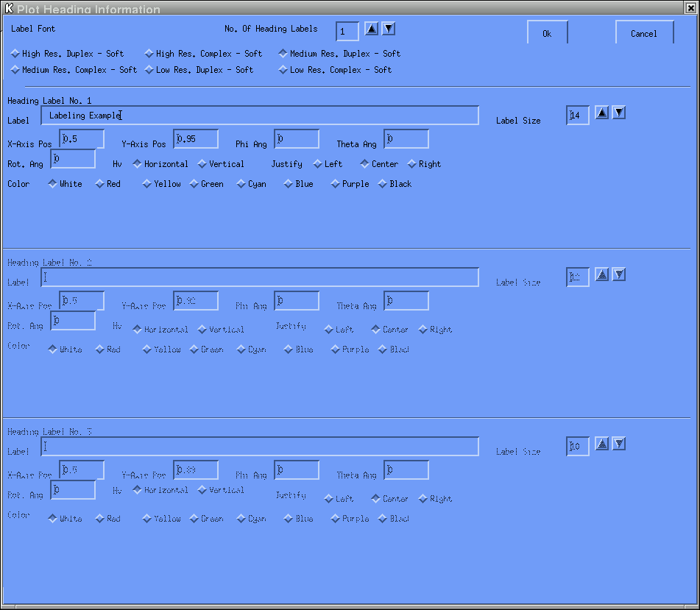
Task: Set Label 1 justification to Right
Action: pyautogui.click(x=424, y=164)
